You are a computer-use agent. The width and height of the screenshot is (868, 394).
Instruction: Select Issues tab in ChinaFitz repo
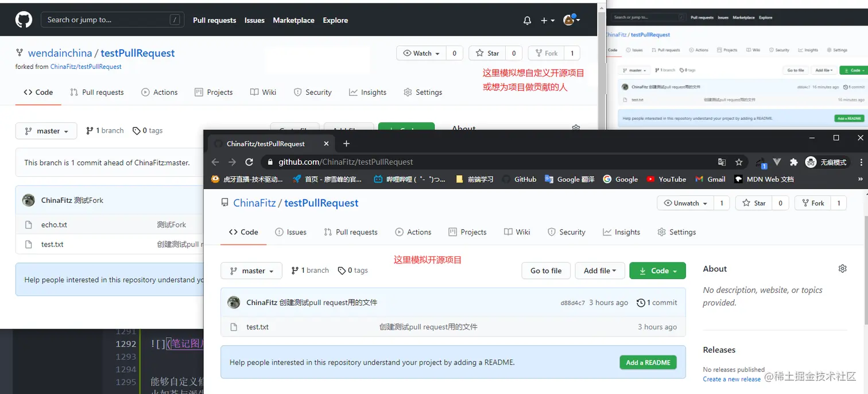tap(290, 232)
